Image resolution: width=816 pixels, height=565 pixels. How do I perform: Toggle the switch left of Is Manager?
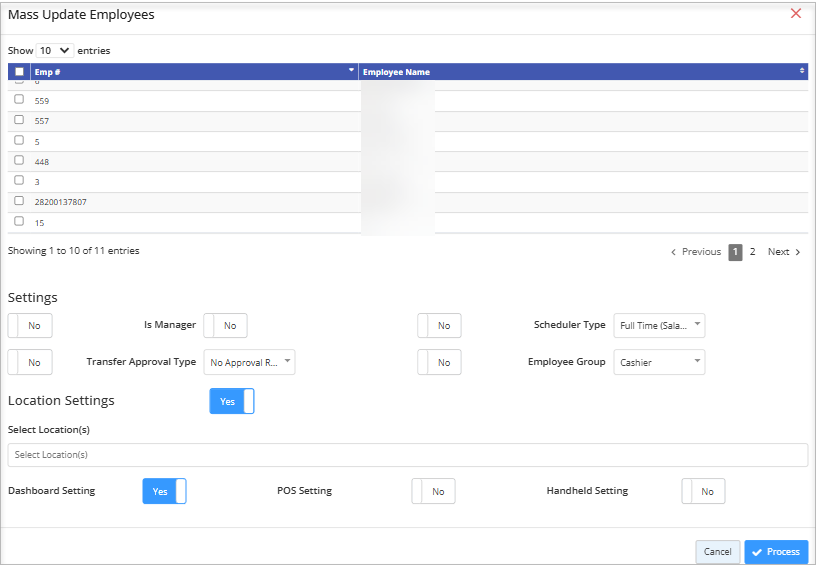30,326
